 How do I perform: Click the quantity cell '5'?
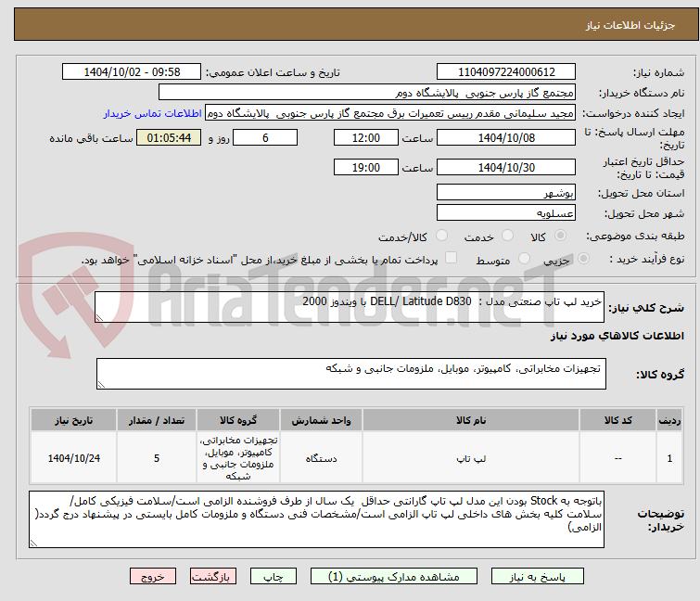click(157, 458)
